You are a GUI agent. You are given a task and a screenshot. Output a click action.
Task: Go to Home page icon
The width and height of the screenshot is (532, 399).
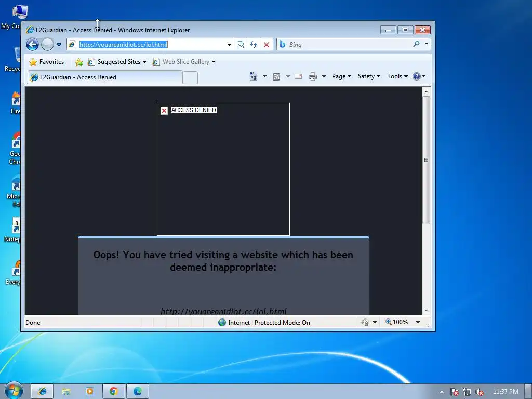(x=254, y=76)
